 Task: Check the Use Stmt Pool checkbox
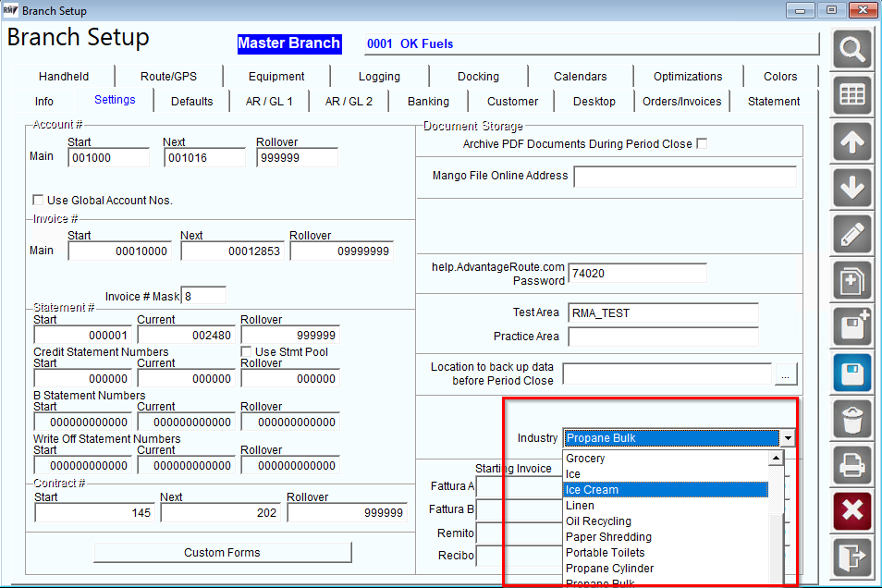tap(246, 351)
